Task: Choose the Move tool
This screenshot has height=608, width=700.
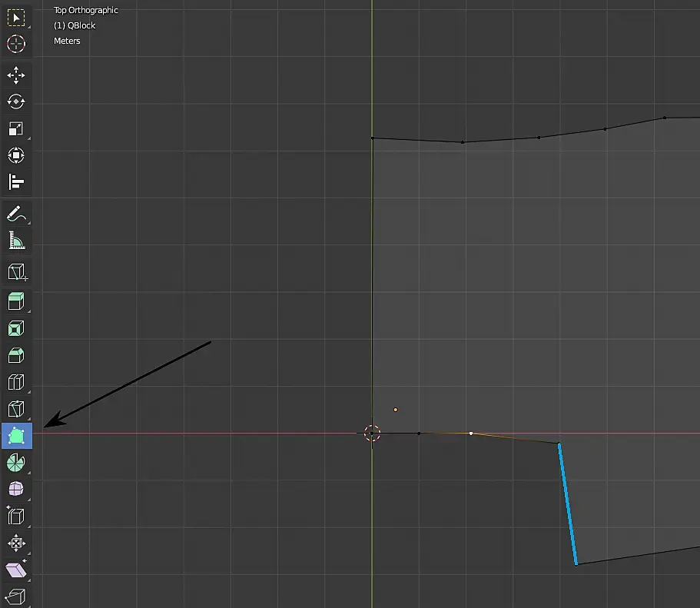Action: pos(16,75)
